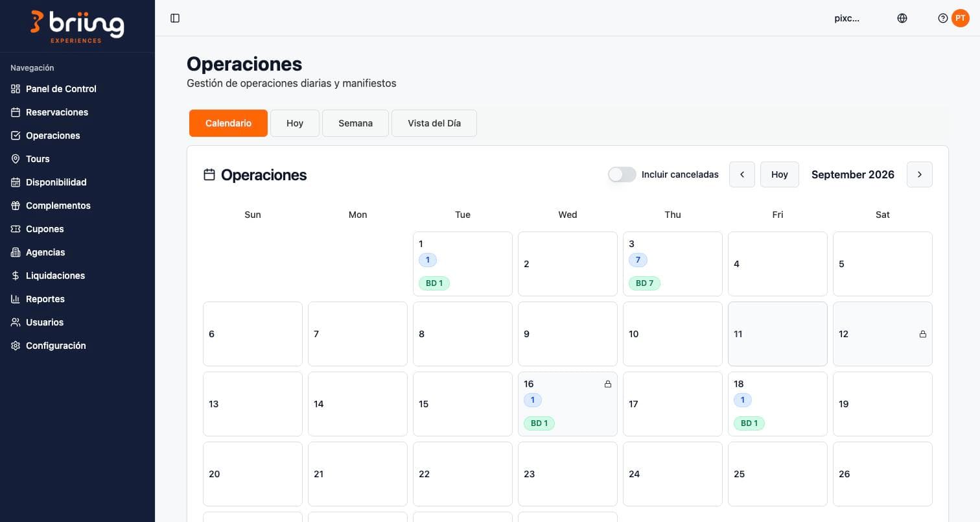This screenshot has width=980, height=522.
Task: Click the Tours map pin icon
Action: [16, 159]
